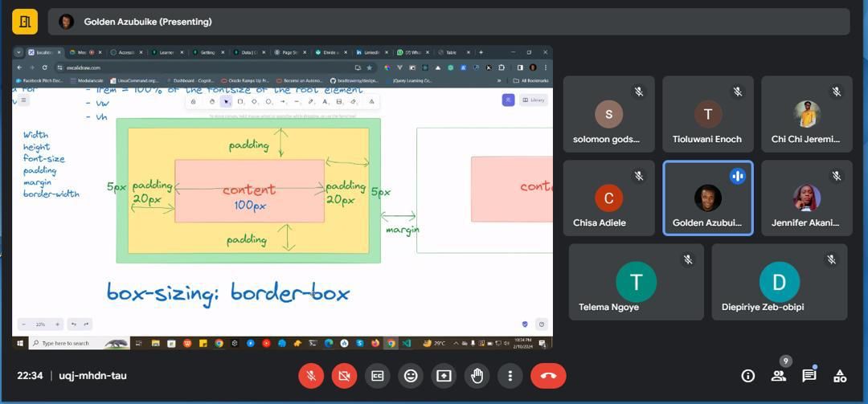Click the yellow door icon at top left

click(x=25, y=22)
